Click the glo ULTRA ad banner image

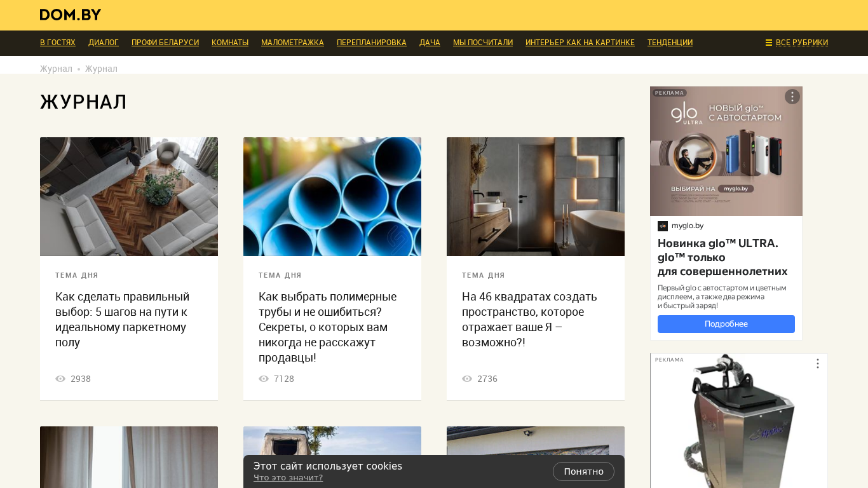click(x=726, y=151)
